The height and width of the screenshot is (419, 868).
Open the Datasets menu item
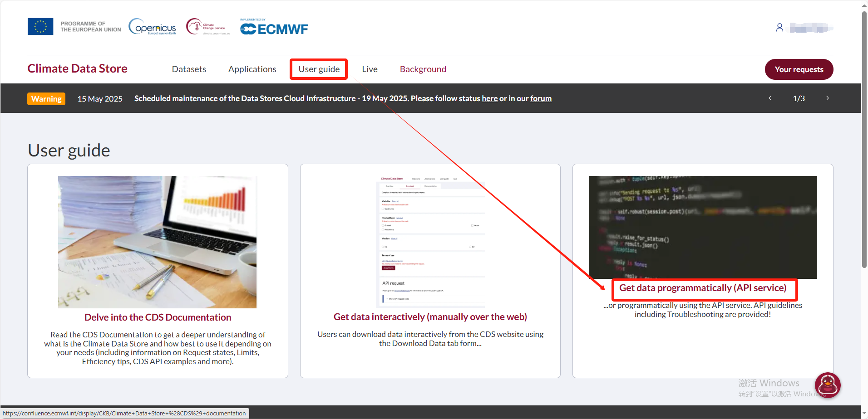tap(189, 69)
